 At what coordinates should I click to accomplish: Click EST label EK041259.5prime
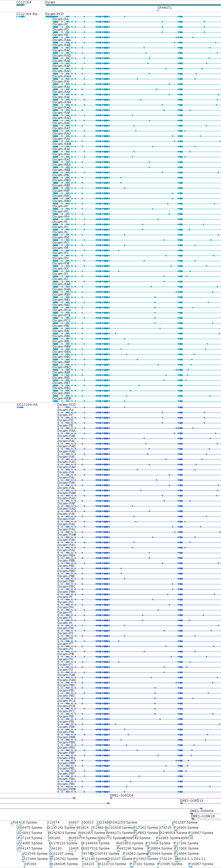click(x=123, y=823)
